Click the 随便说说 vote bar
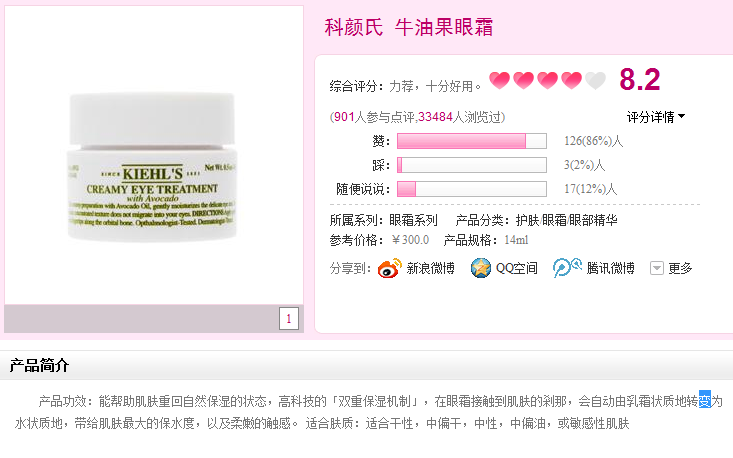Screen dimensions: 733x458 point(472,189)
